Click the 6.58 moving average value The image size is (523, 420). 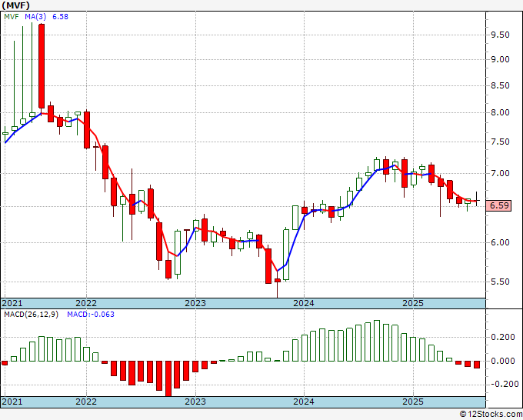(x=60, y=16)
